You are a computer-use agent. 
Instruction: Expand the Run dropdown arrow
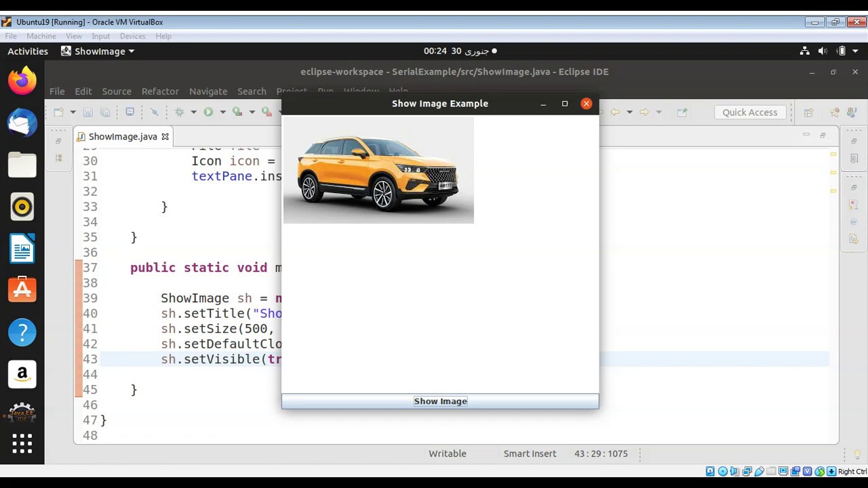pyautogui.click(x=222, y=112)
